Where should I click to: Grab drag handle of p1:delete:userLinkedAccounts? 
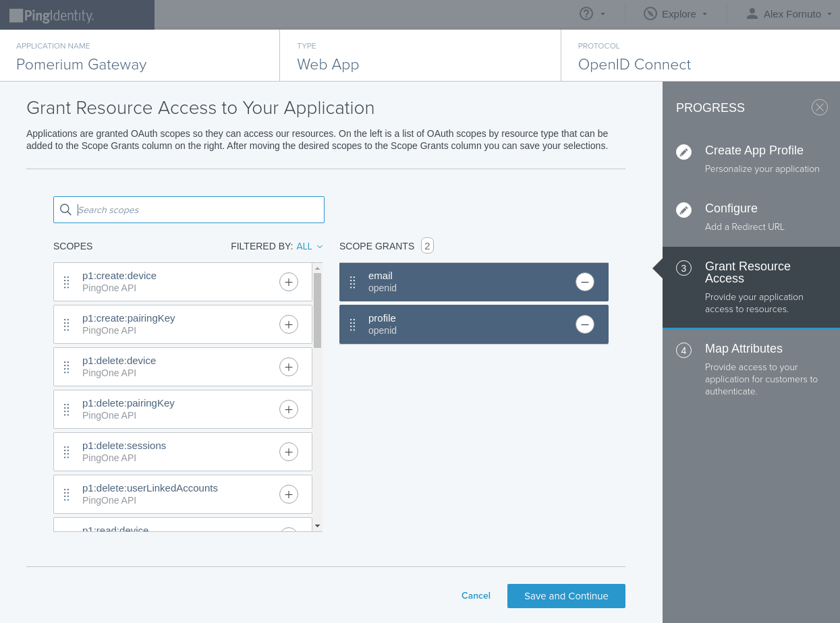[66, 495]
